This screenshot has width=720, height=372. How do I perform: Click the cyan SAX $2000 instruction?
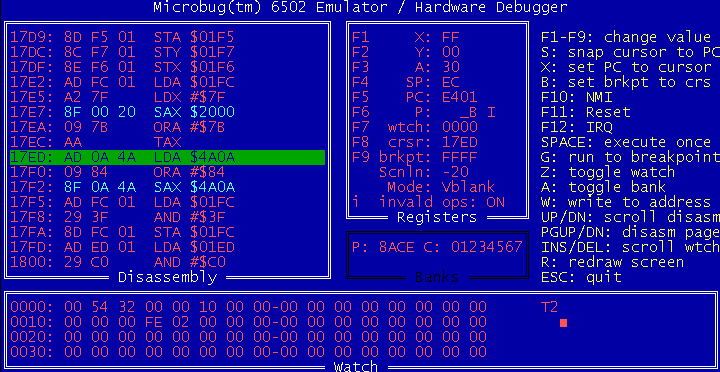point(194,112)
